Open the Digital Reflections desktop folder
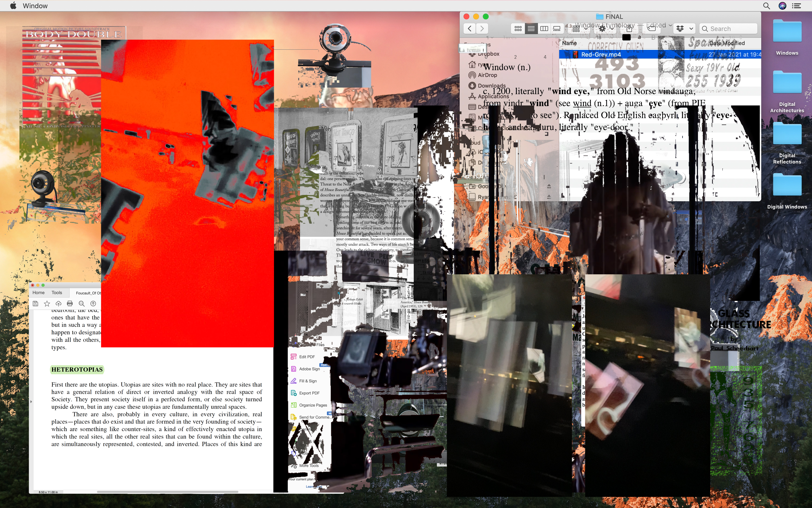Screen dimensions: 812x508 (787, 143)
